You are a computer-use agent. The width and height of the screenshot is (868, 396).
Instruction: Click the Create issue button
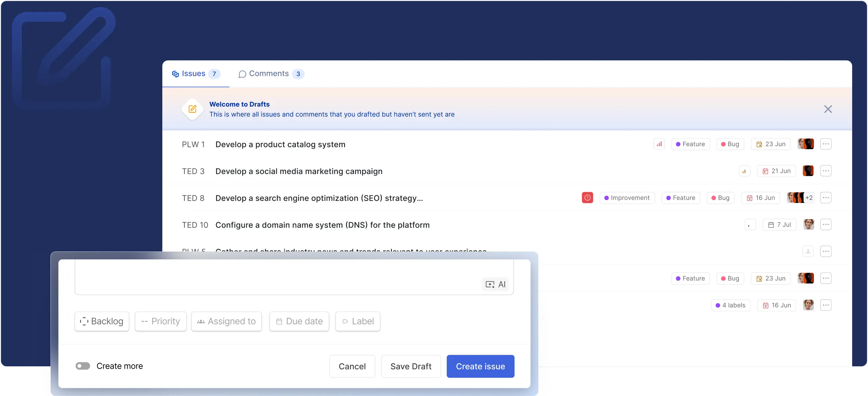click(x=480, y=366)
